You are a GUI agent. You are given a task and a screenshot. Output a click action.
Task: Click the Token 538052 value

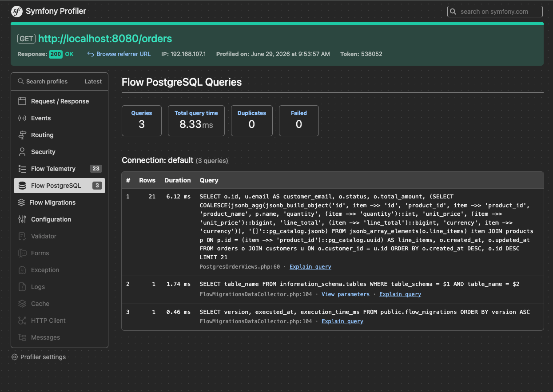coord(371,54)
